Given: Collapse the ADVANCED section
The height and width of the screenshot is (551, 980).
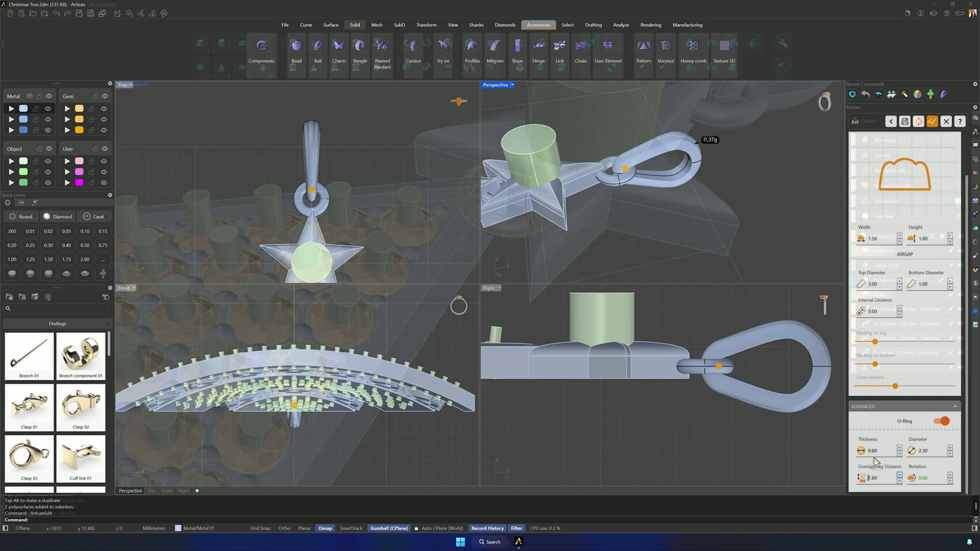Looking at the screenshot, I should tap(955, 406).
